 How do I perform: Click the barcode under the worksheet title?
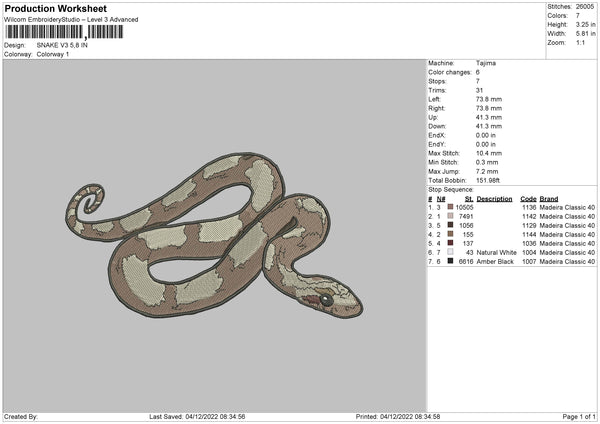click(64, 32)
